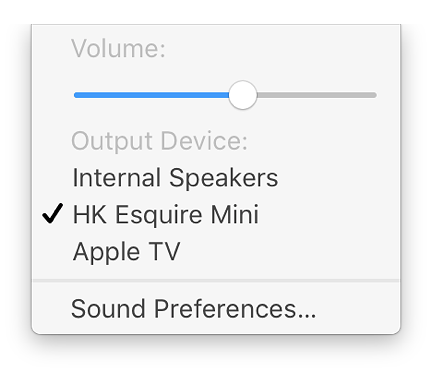
Task: Set volume to minimum at track's left end
Action: point(75,95)
